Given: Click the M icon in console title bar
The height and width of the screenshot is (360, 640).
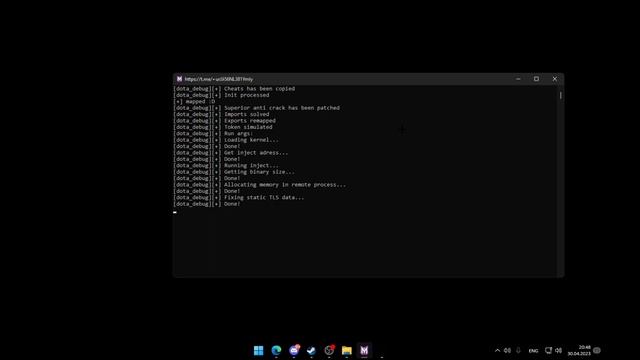Looking at the screenshot, I should coord(179,79).
